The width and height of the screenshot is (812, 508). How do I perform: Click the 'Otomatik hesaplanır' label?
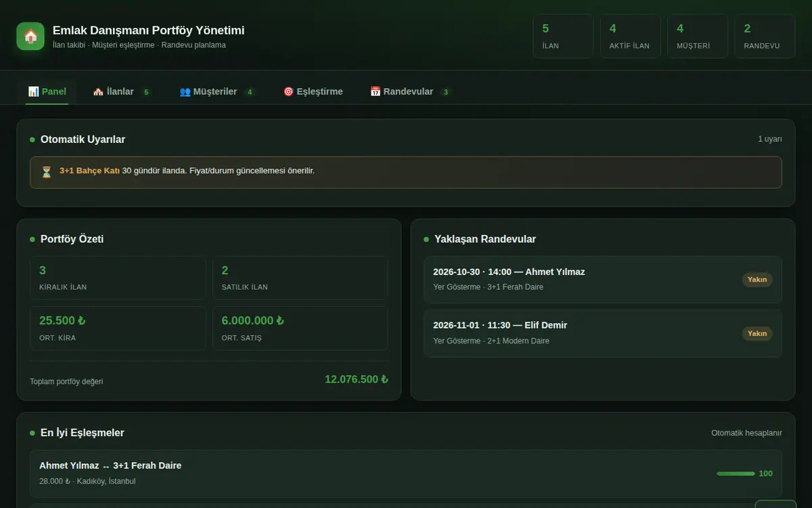pyautogui.click(x=746, y=433)
